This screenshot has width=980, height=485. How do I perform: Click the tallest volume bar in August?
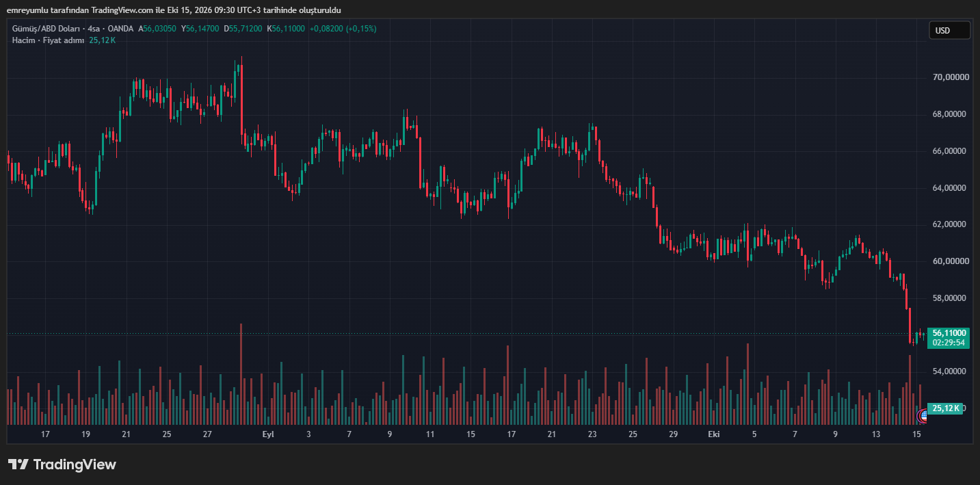241,373
